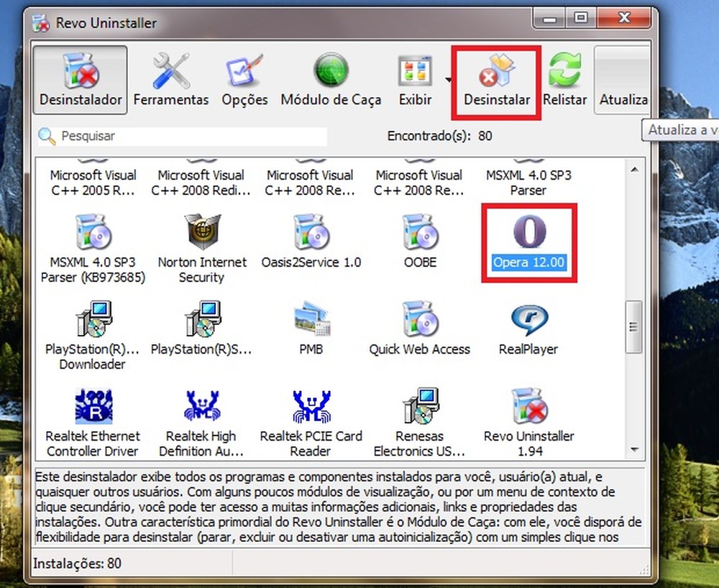Open the Opções settings
The height and width of the screenshot is (588, 719).
click(244, 80)
